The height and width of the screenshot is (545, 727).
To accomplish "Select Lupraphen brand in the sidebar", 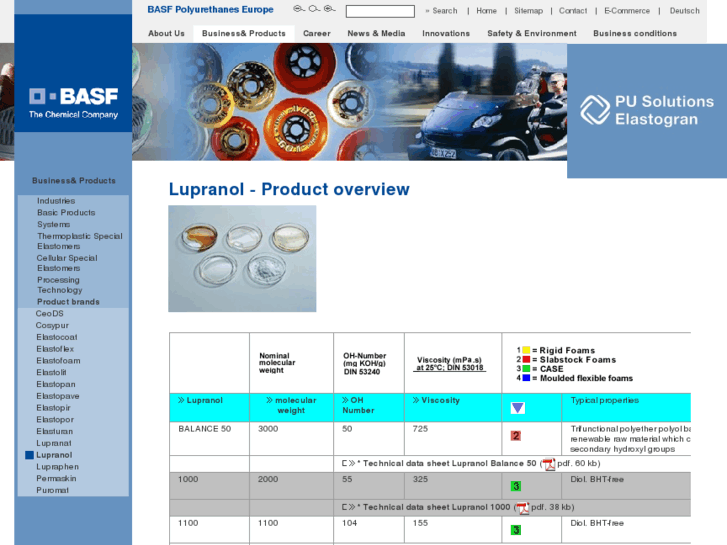I will [57, 467].
